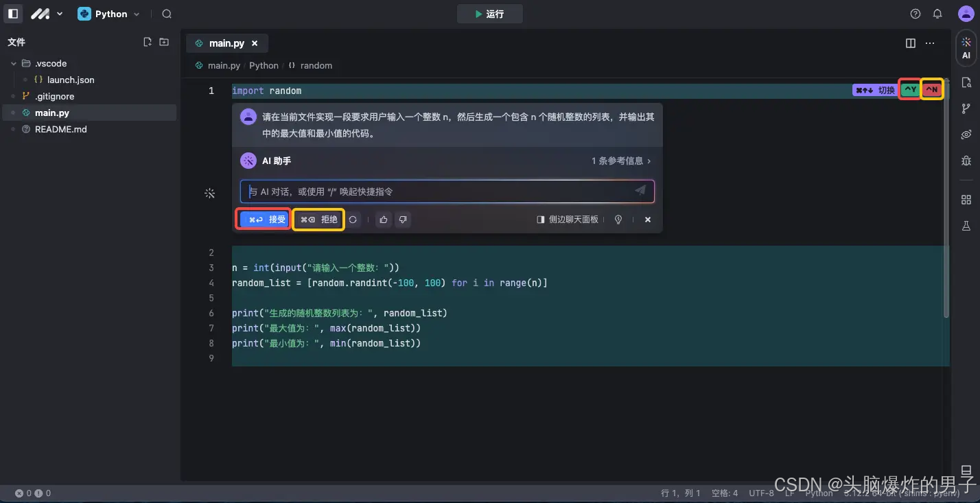Select the testing flask icon in sidebar
This screenshot has width=980, height=503.
pyautogui.click(x=966, y=225)
